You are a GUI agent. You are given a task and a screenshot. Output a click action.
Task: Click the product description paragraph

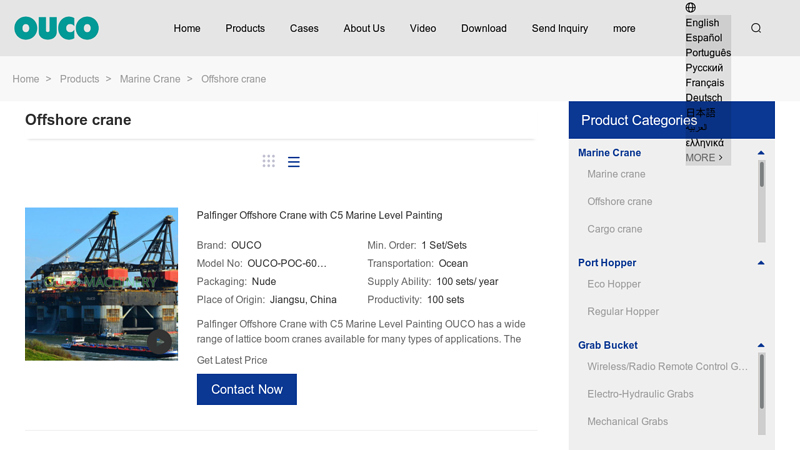[x=361, y=332]
